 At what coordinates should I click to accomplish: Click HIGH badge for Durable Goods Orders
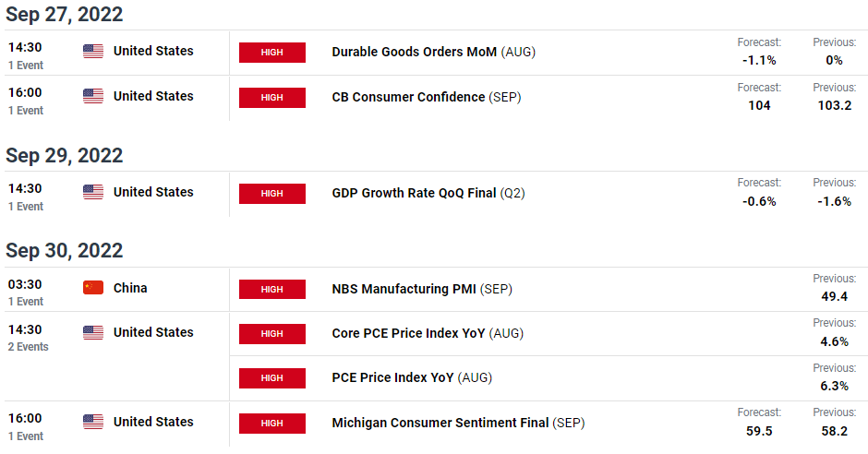tap(271, 52)
